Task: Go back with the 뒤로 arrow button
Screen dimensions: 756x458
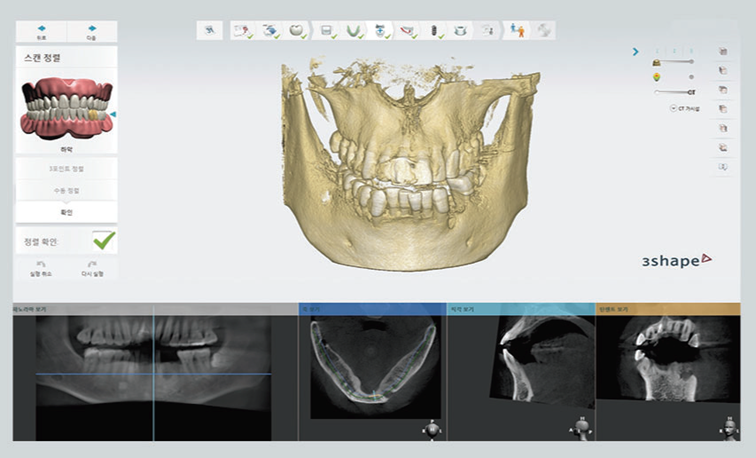Action: pyautogui.click(x=41, y=32)
